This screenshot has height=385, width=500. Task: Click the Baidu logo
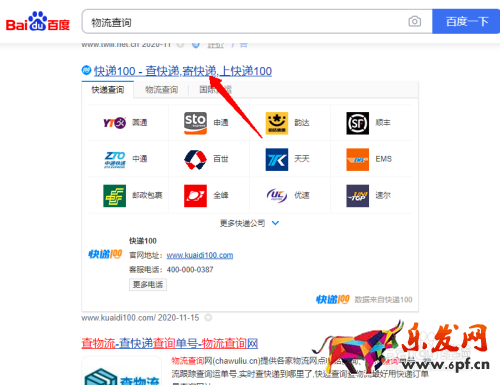(x=38, y=22)
